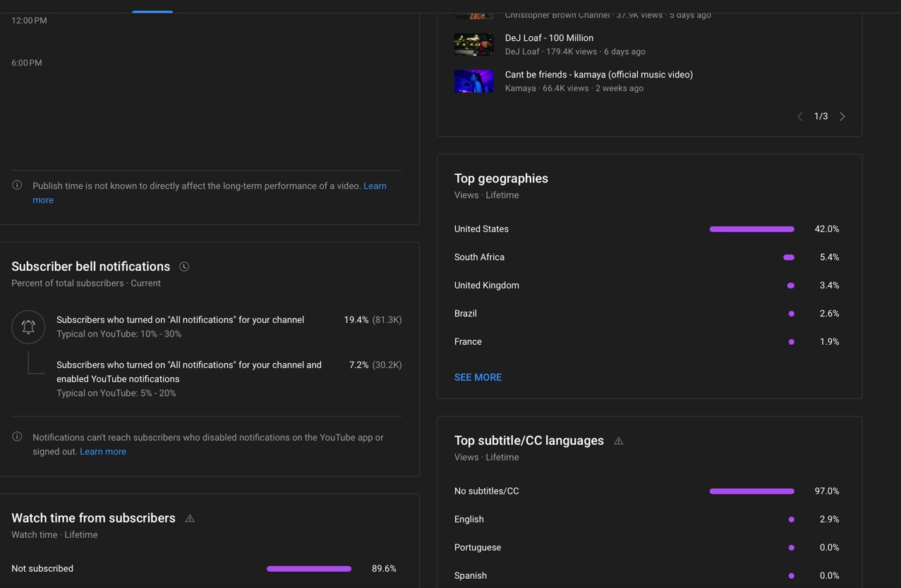The height and width of the screenshot is (588, 901).
Task: Open the DeJ Loaf - 100 Million title
Action: click(549, 38)
